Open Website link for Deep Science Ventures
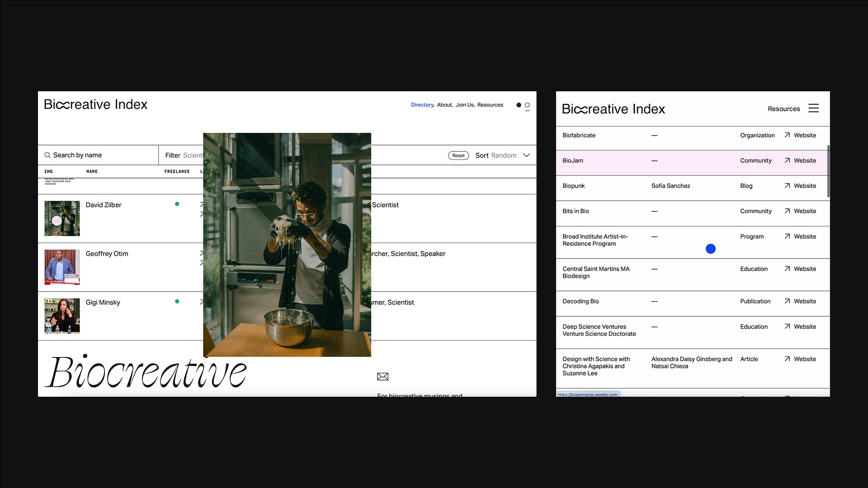The width and height of the screenshot is (868, 488). (x=805, y=326)
